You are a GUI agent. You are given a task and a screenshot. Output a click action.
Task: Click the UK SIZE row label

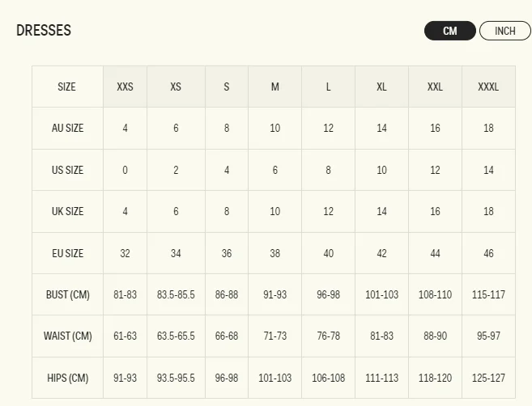point(67,211)
